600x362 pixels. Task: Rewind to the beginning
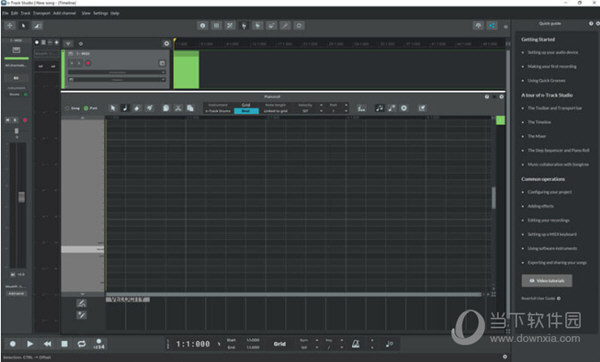tap(47, 344)
